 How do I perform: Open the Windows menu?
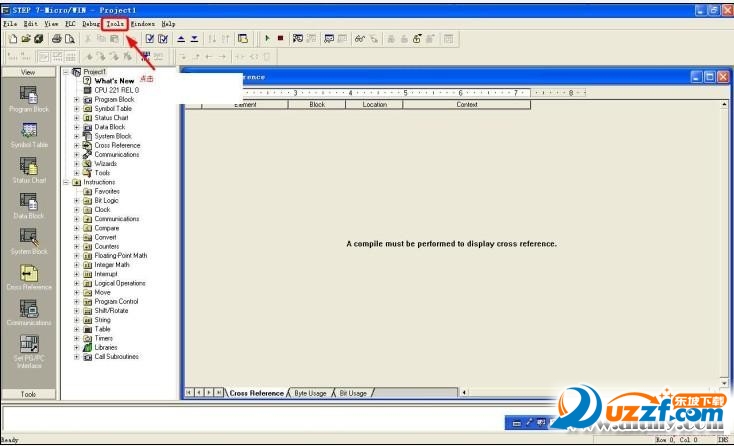pos(143,23)
